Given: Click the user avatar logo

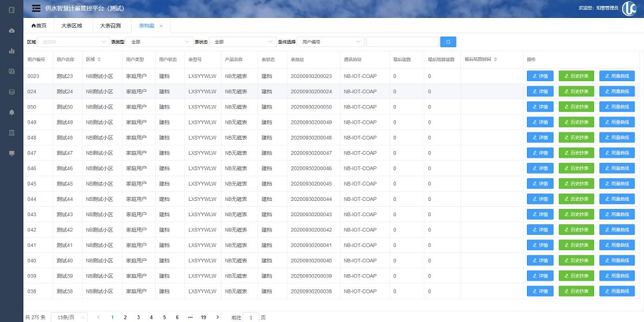Looking at the screenshot, I should point(629,8).
